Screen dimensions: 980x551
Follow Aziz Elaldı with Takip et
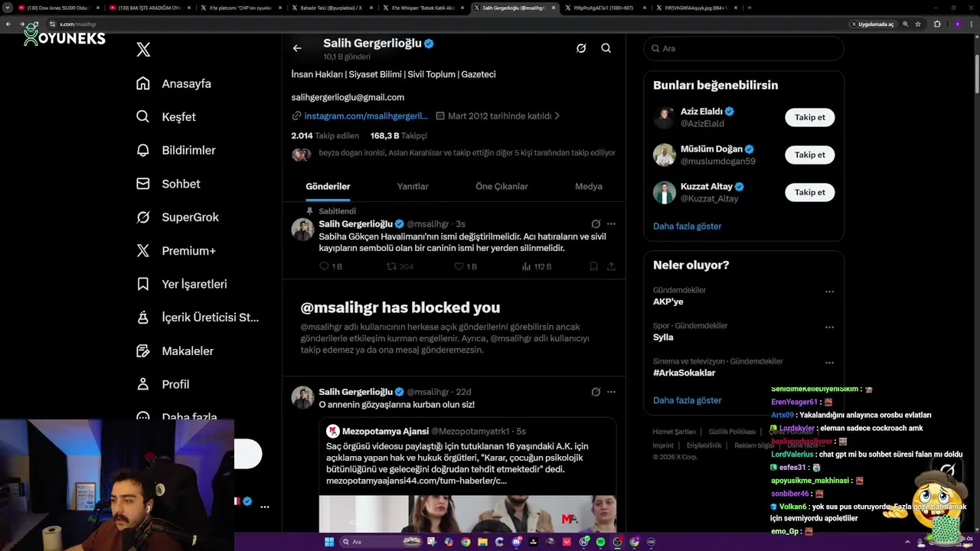pyautogui.click(x=809, y=117)
